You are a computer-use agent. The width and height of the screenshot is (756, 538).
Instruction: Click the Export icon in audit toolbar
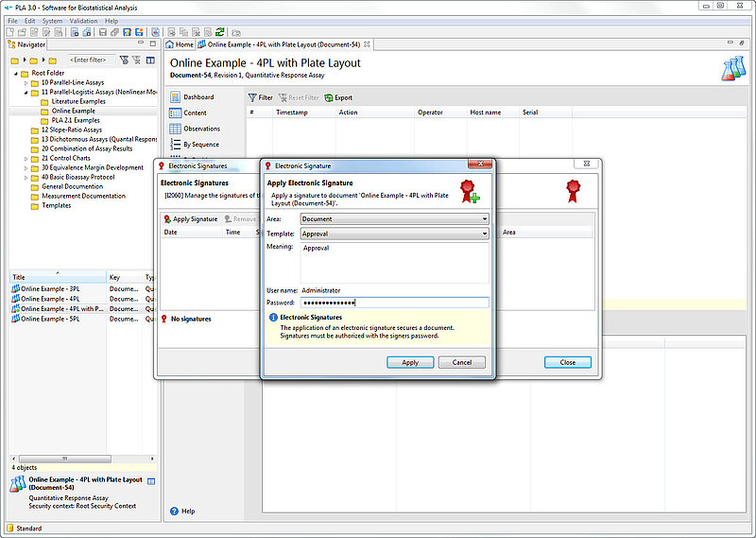(329, 97)
